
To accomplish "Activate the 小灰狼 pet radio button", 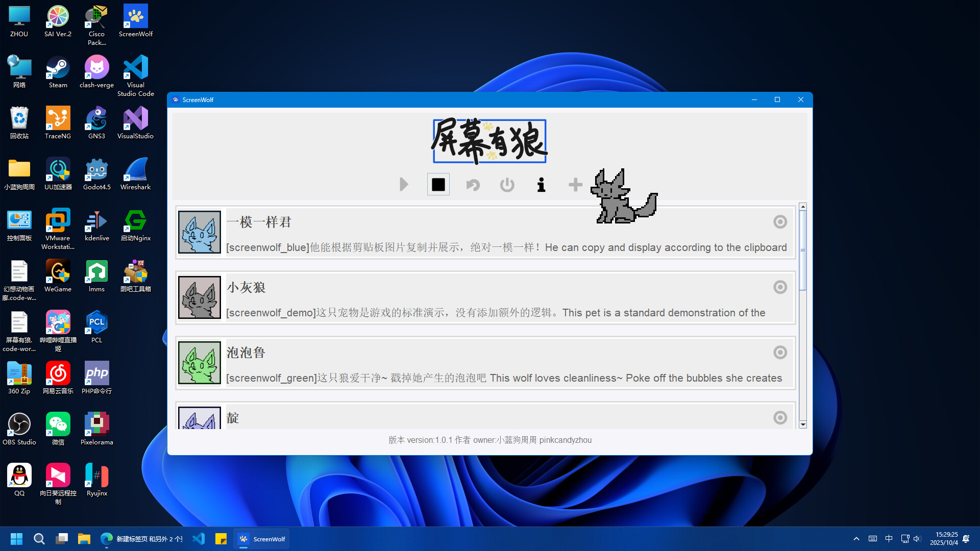I will (x=779, y=287).
